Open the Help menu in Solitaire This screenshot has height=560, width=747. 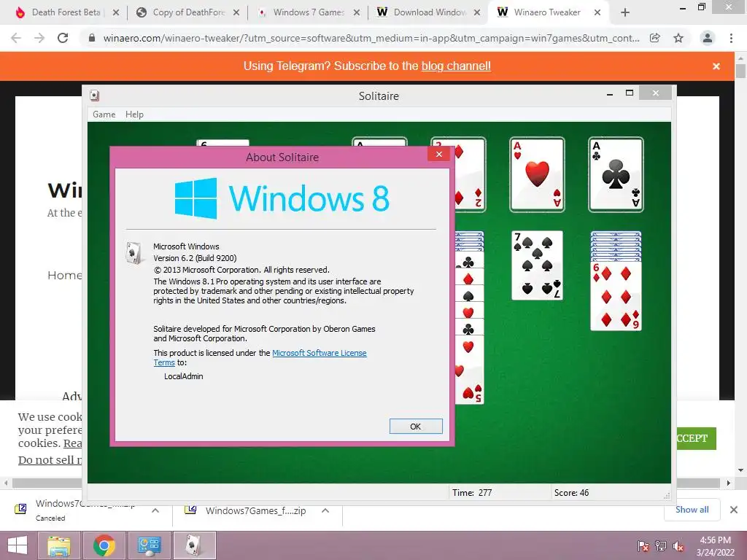pos(134,114)
